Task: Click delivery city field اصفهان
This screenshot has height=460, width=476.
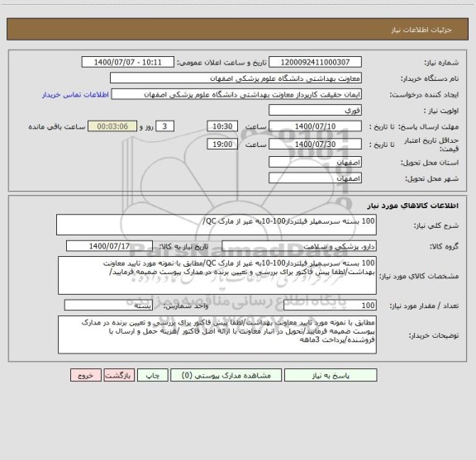Action: 315,178
